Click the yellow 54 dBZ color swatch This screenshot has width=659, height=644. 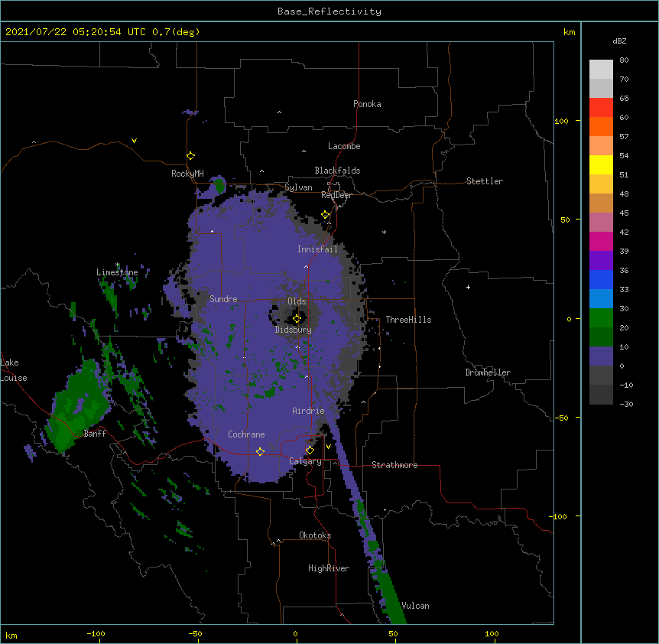601,164
